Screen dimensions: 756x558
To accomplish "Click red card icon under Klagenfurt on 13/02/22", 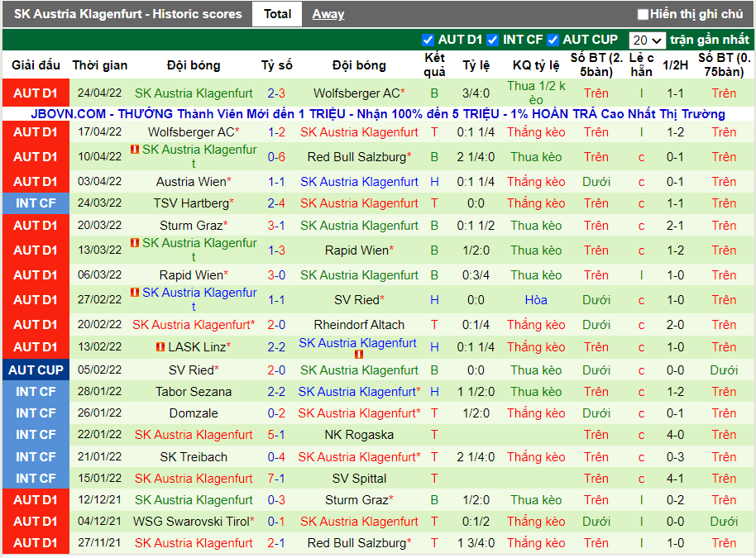I will tap(359, 354).
